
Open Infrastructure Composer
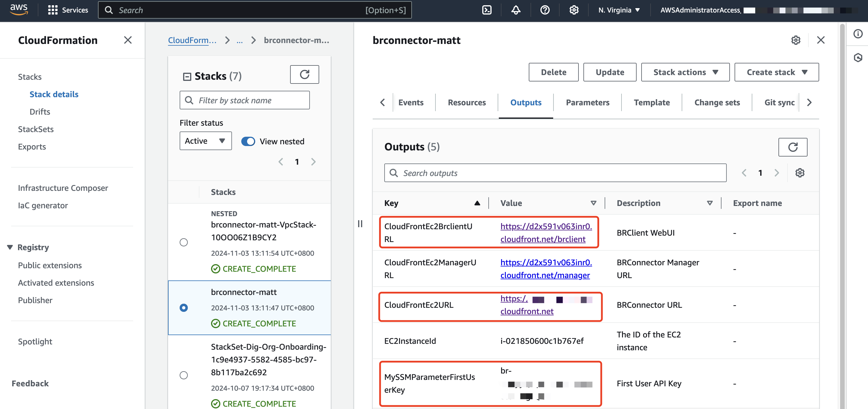(63, 188)
